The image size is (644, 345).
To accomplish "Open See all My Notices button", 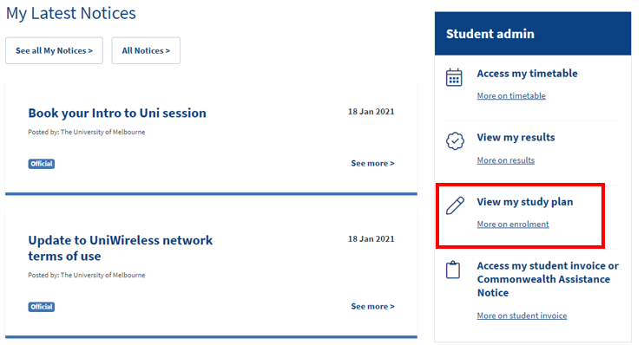I will (x=54, y=50).
